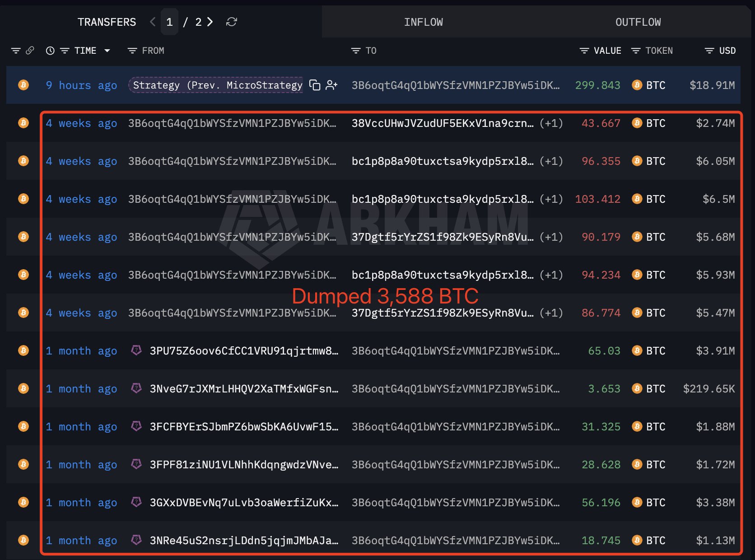This screenshot has height=560, width=755.
Task: Switch to the OUTFLOW tab
Action: coord(638,22)
